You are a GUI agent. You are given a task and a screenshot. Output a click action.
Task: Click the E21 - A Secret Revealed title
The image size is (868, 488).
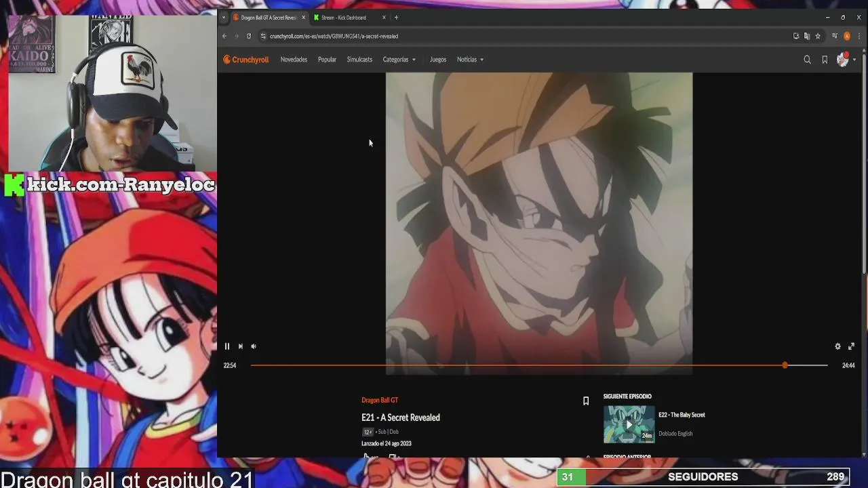(x=401, y=418)
